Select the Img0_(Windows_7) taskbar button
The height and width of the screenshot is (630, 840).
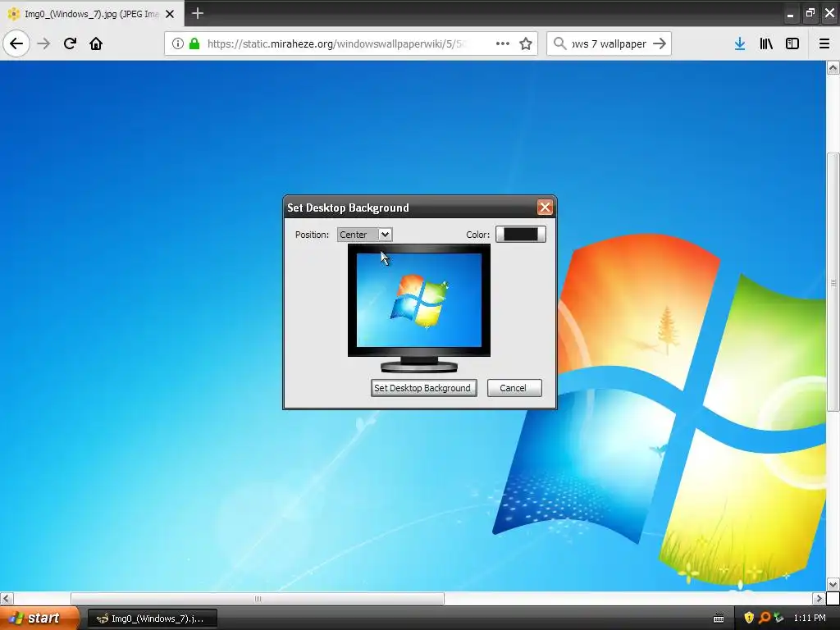pyautogui.click(x=152, y=619)
